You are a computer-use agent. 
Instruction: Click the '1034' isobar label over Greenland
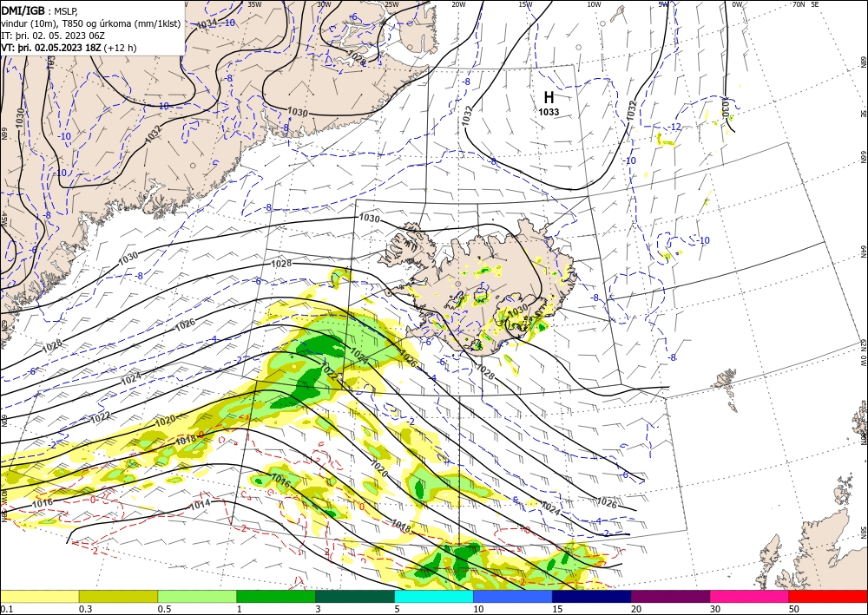coord(207,24)
